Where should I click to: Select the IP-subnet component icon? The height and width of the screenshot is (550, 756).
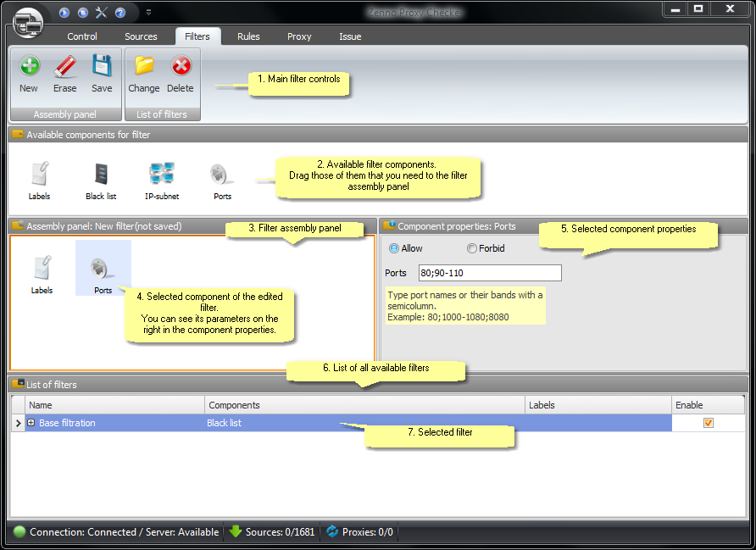pyautogui.click(x=162, y=175)
